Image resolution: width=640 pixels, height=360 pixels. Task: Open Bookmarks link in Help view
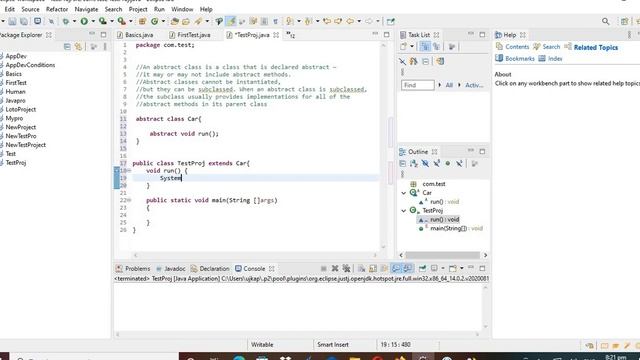coord(520,59)
